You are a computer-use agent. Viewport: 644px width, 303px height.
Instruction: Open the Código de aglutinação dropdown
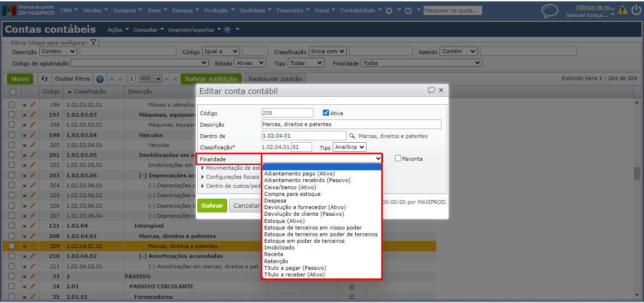click(139, 63)
